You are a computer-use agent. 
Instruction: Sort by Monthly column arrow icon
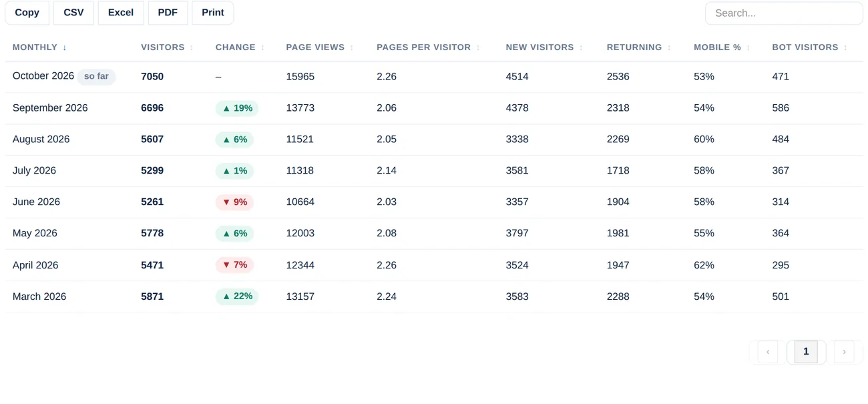[65, 47]
